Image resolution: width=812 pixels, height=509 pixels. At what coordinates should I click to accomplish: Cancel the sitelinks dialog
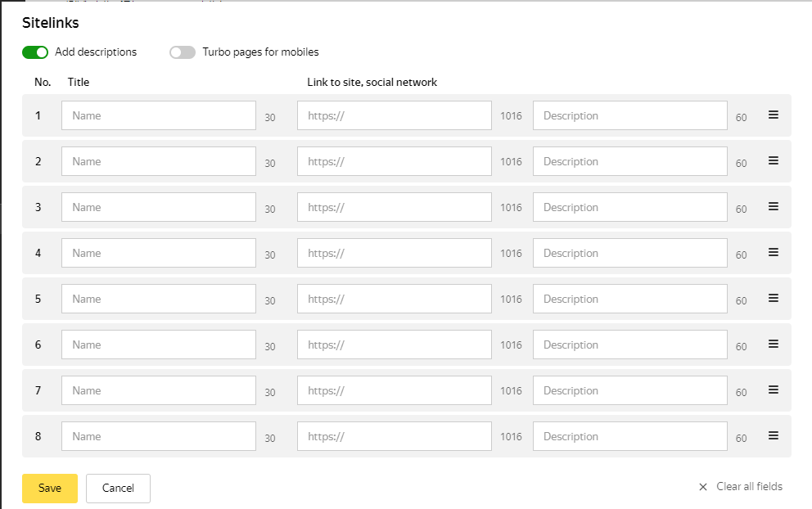coord(118,489)
